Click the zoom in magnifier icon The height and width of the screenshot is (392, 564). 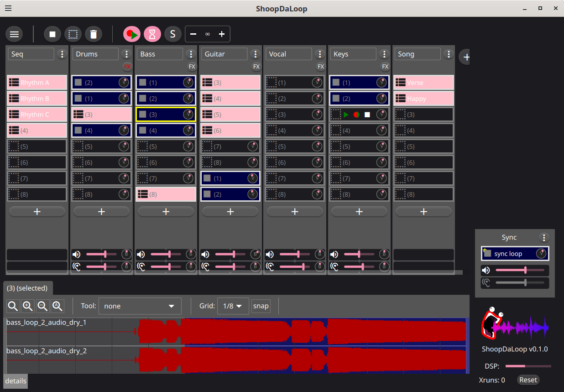pyautogui.click(x=28, y=306)
